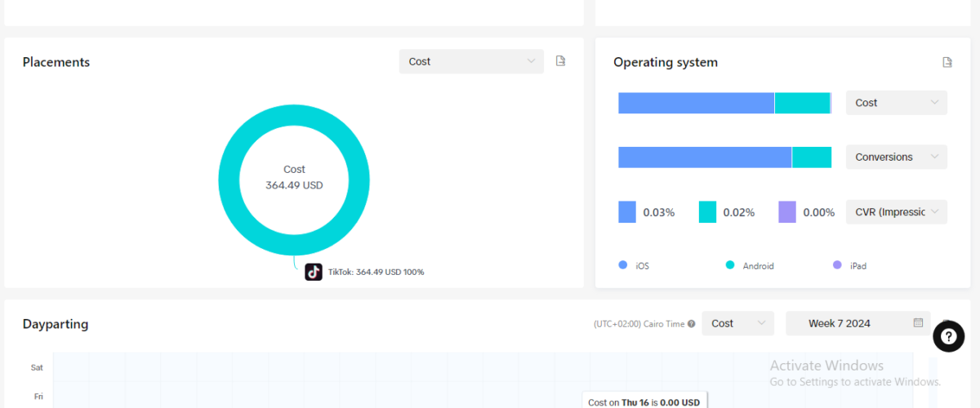
Task: Open the Dayparting Cost metric dropdown
Action: click(737, 323)
